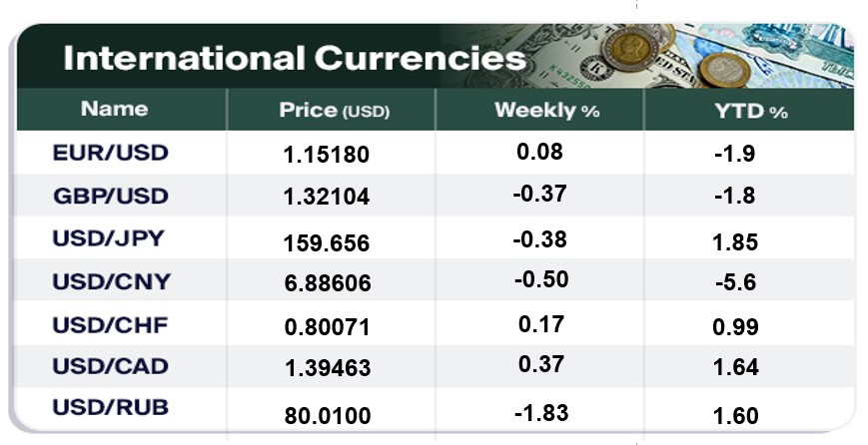Click the USD/JPY price 159.656

pos(329,242)
